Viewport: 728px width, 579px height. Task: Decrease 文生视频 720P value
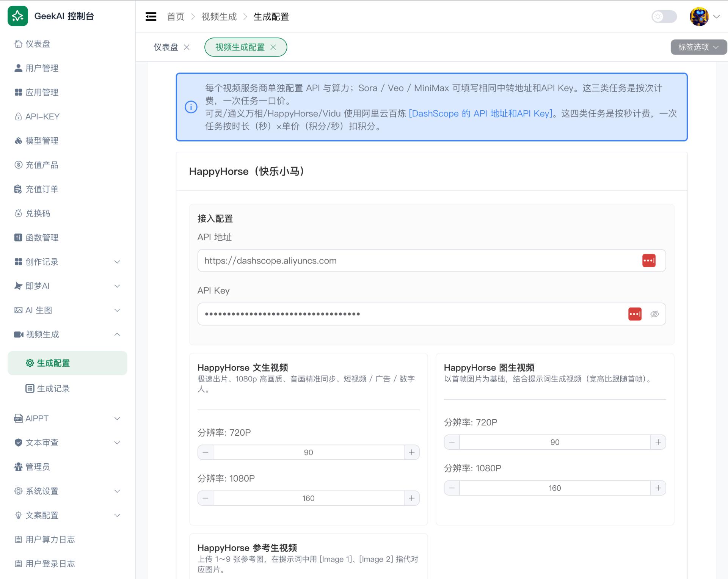(206, 452)
